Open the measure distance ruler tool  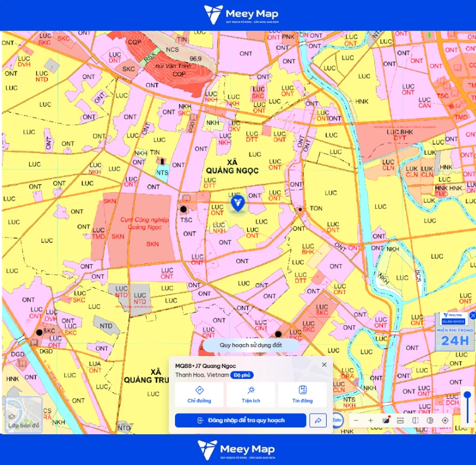[x=400, y=420]
